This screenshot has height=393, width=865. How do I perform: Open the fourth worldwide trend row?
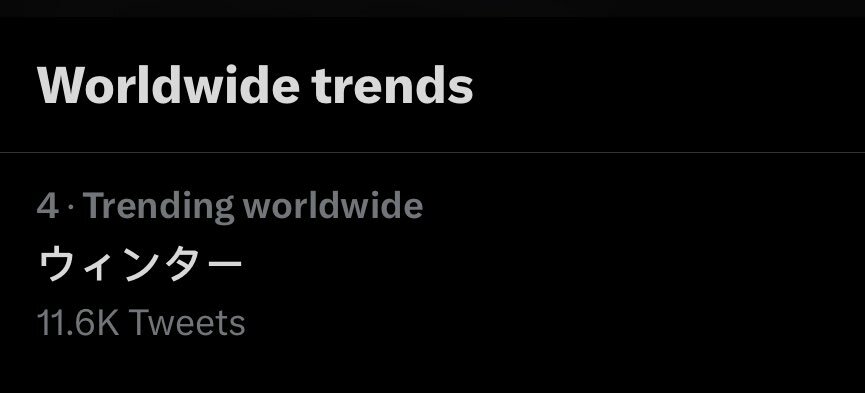tap(432, 265)
